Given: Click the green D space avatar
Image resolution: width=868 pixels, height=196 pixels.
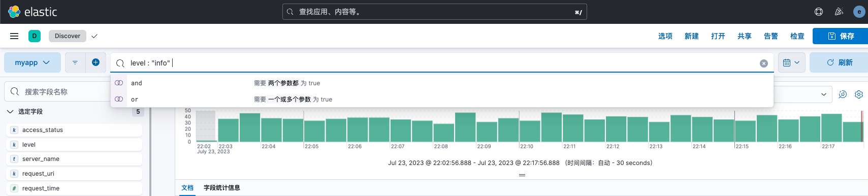Looking at the screenshot, I should [35, 36].
